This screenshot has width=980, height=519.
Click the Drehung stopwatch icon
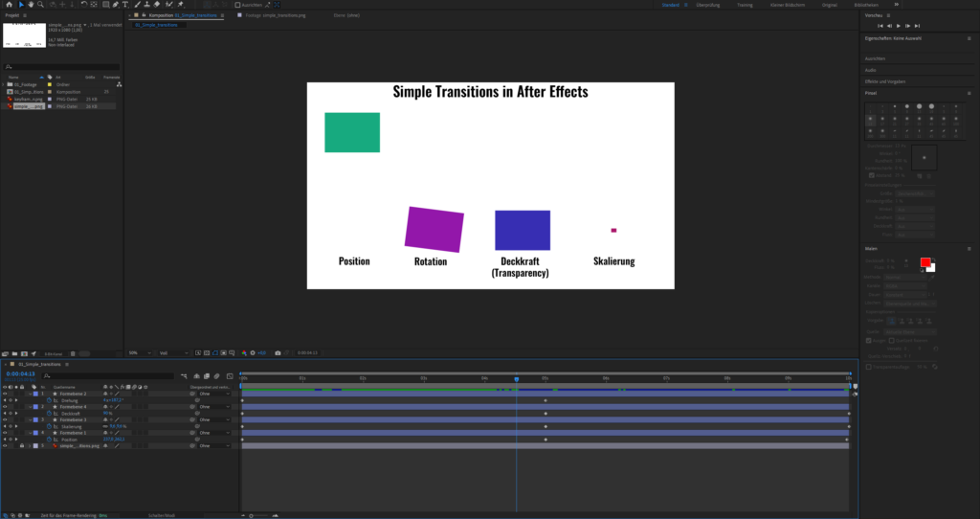[49, 400]
